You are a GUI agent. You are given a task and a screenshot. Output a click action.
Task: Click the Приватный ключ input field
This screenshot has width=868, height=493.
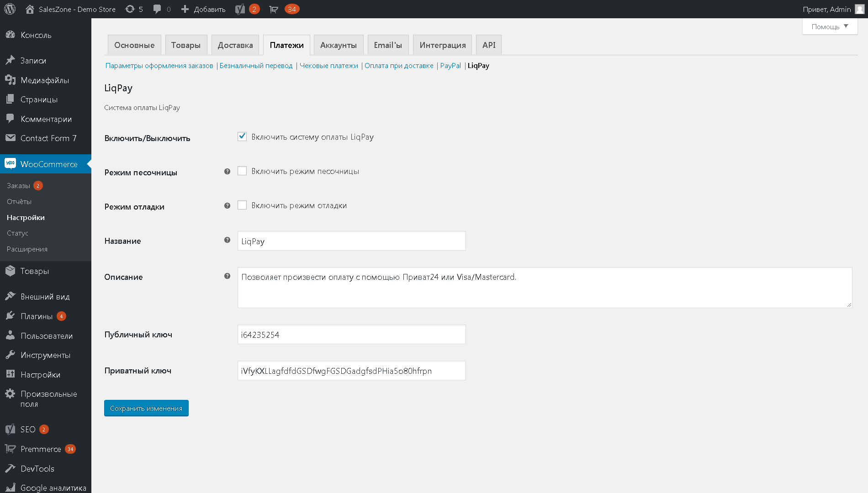352,371
